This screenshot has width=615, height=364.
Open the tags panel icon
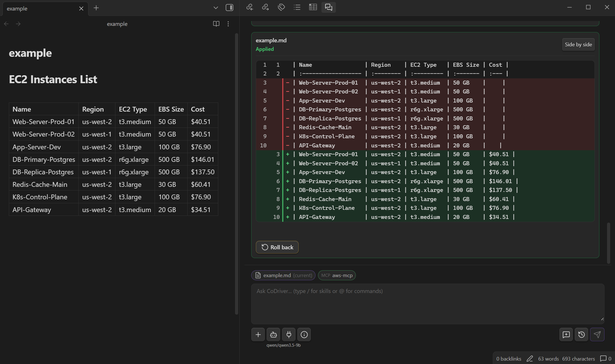pos(281,7)
